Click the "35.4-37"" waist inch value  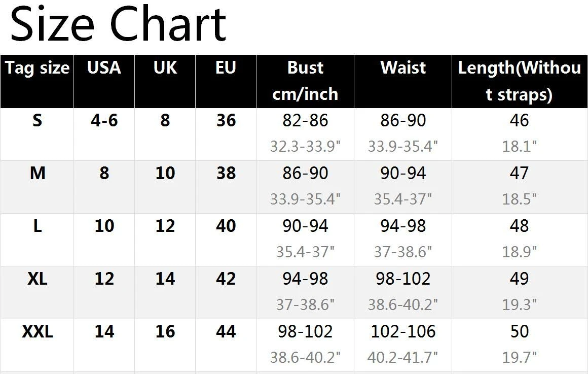click(x=403, y=199)
